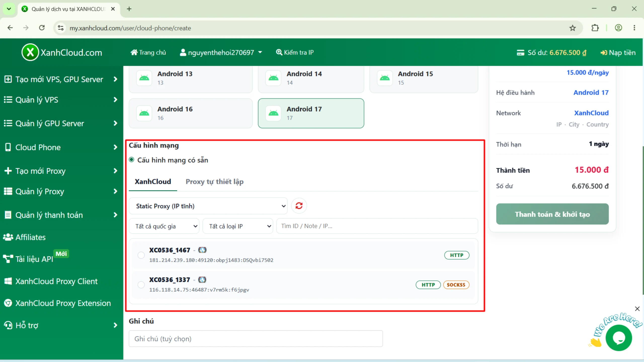
Task: Click the Android 16 robot icon
Action: pyautogui.click(x=144, y=113)
